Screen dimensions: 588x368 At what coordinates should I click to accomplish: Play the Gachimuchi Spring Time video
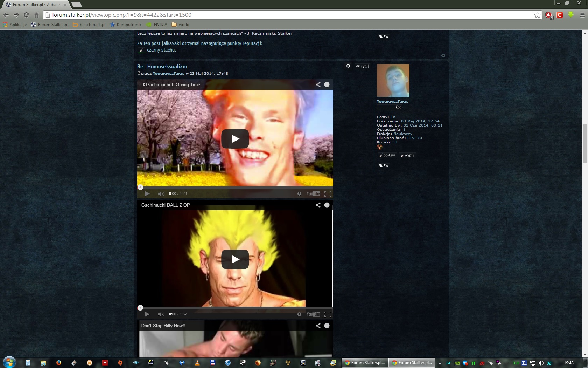pos(235,139)
